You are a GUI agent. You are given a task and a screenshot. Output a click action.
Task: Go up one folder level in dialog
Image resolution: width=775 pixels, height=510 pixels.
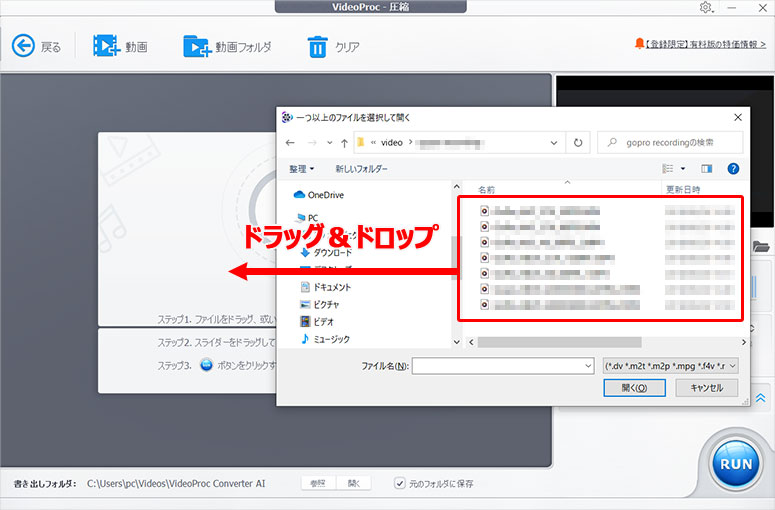click(344, 143)
